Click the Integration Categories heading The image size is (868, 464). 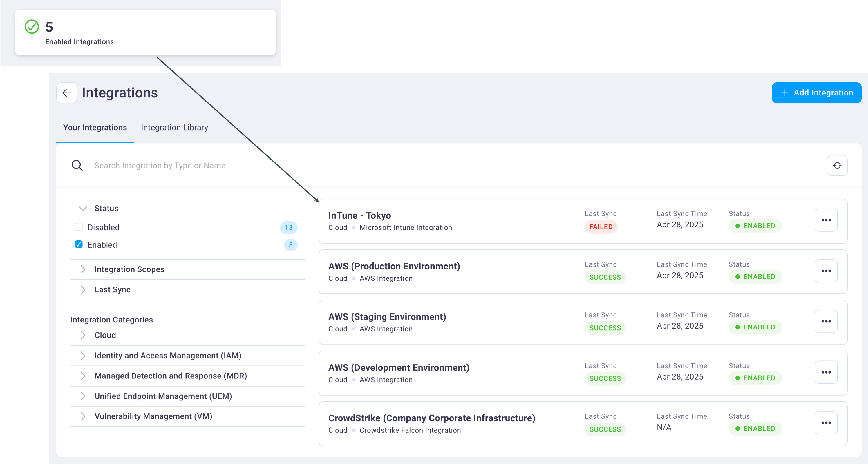111,320
